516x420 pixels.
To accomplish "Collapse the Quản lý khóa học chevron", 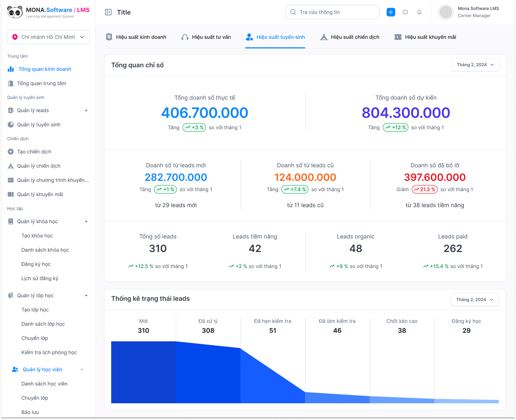I will click(x=86, y=221).
